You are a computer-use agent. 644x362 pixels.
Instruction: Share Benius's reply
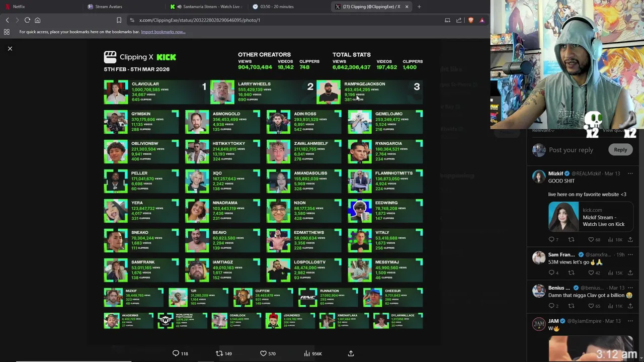[x=630, y=306]
